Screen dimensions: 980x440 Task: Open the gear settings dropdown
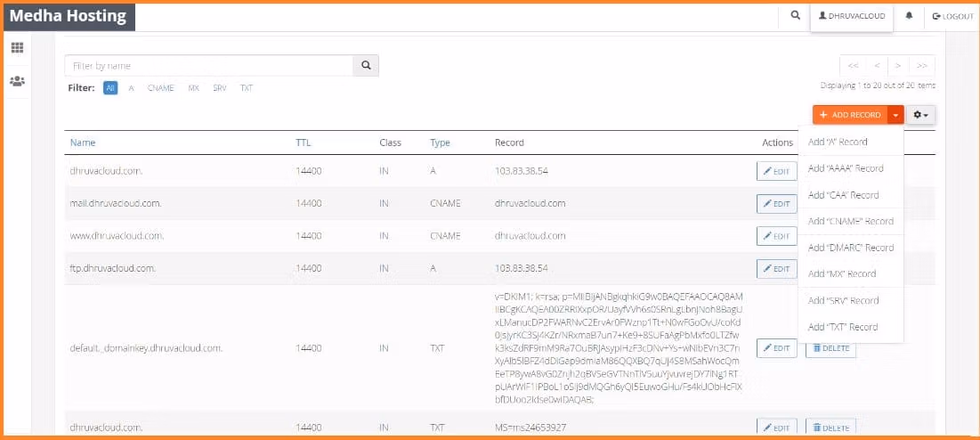click(x=921, y=115)
